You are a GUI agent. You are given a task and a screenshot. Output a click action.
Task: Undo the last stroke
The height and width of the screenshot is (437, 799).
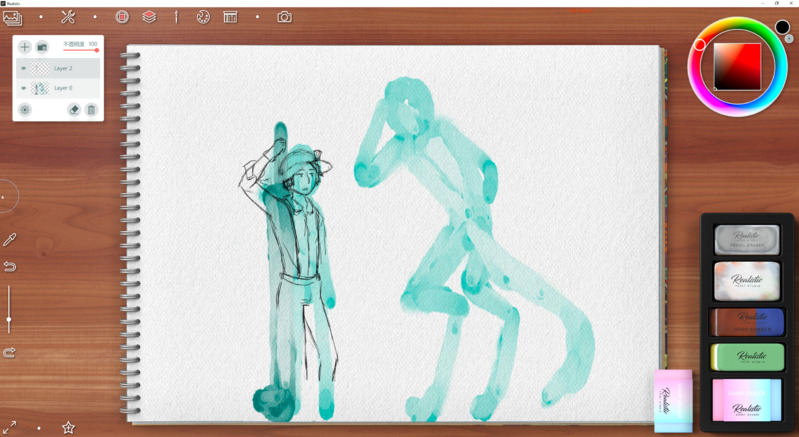[9, 266]
